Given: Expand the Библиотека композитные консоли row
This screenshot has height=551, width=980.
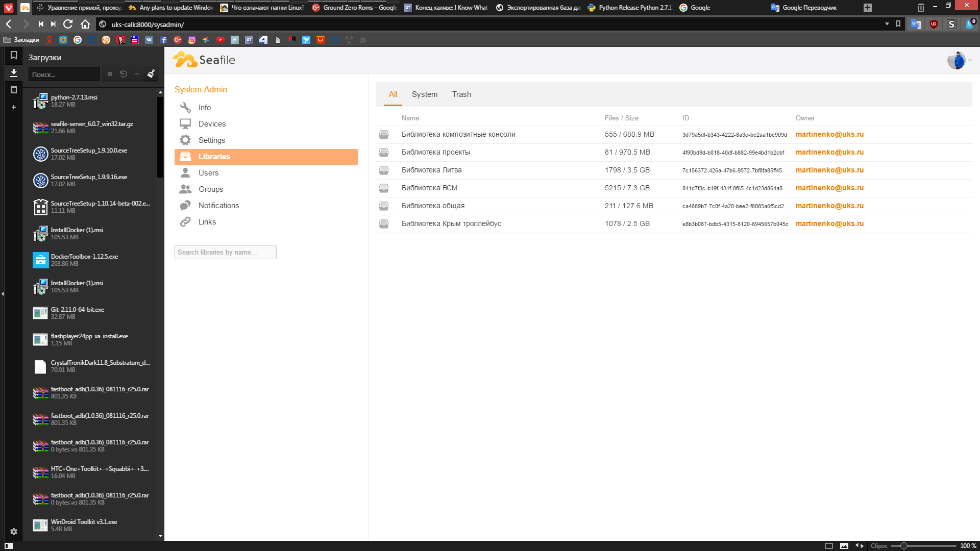Looking at the screenshot, I should coord(458,134).
